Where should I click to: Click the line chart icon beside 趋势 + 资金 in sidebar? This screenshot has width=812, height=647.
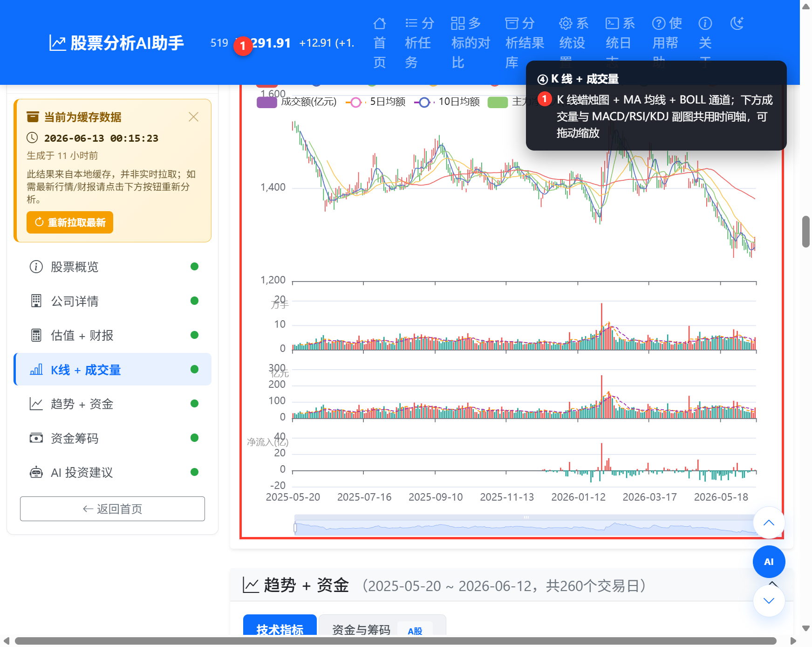[36, 404]
